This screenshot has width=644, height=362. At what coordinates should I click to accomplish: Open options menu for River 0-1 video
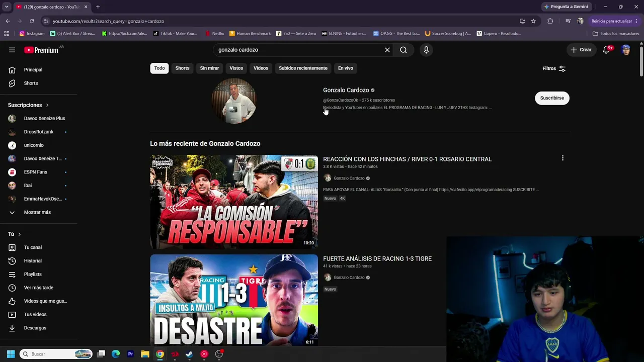(562, 158)
